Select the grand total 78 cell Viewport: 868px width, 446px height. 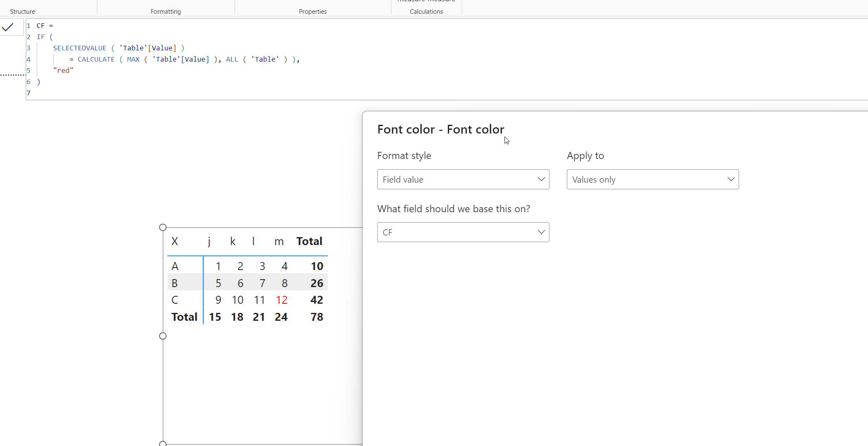317,317
